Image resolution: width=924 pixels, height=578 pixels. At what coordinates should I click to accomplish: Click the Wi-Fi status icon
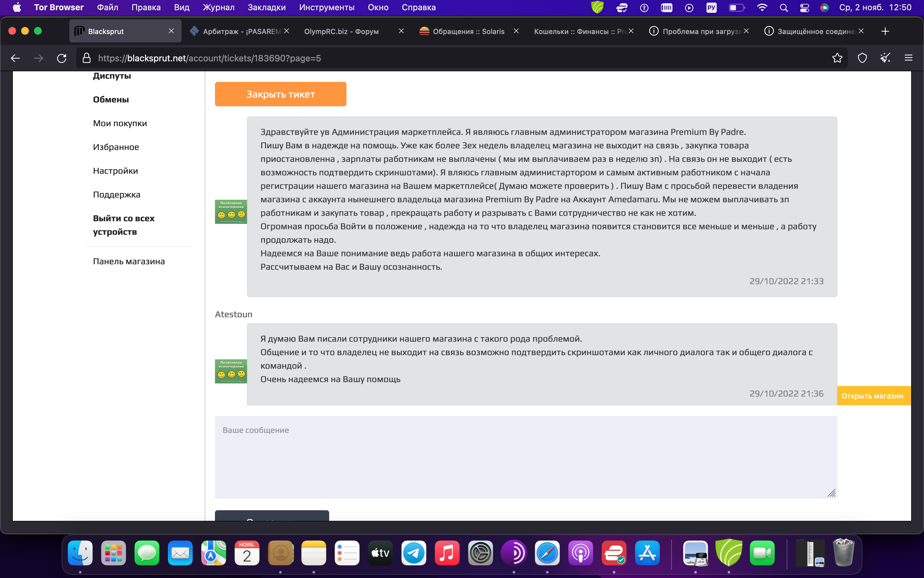point(762,8)
